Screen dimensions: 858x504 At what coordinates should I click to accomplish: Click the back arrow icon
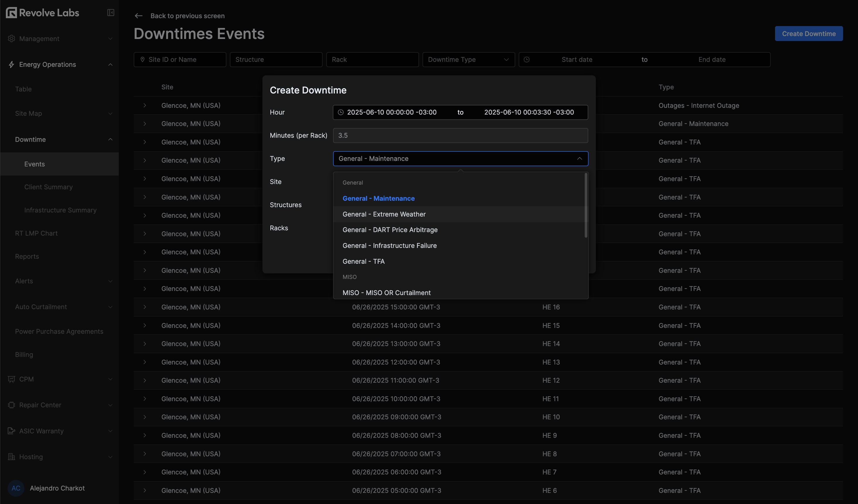tap(138, 16)
